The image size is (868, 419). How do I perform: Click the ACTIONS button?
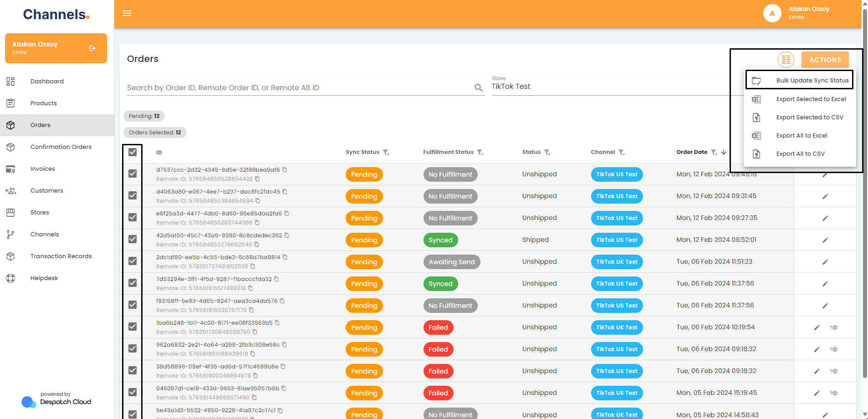(x=825, y=60)
